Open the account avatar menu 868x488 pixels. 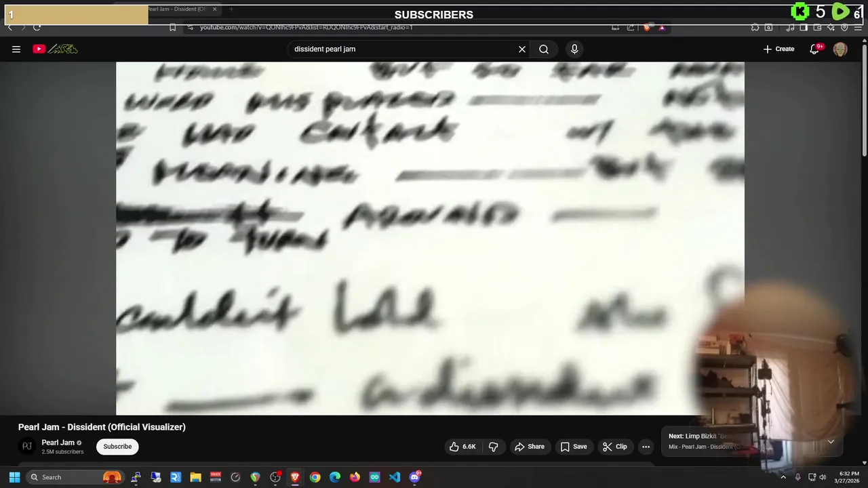tap(840, 49)
